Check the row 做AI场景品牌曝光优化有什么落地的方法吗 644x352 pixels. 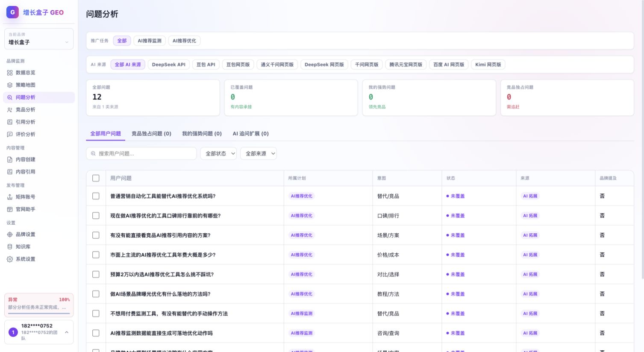point(96,294)
